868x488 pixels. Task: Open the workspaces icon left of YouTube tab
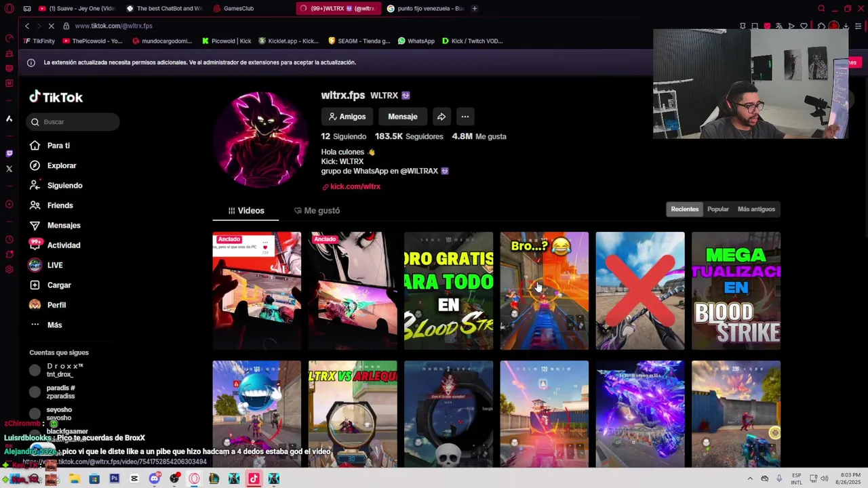27,8
